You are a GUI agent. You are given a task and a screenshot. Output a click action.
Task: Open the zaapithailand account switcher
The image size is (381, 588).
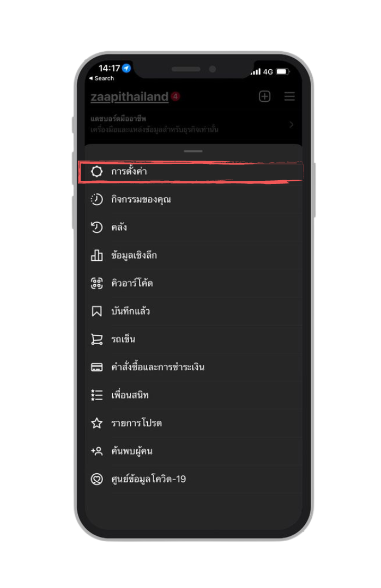pos(130,97)
